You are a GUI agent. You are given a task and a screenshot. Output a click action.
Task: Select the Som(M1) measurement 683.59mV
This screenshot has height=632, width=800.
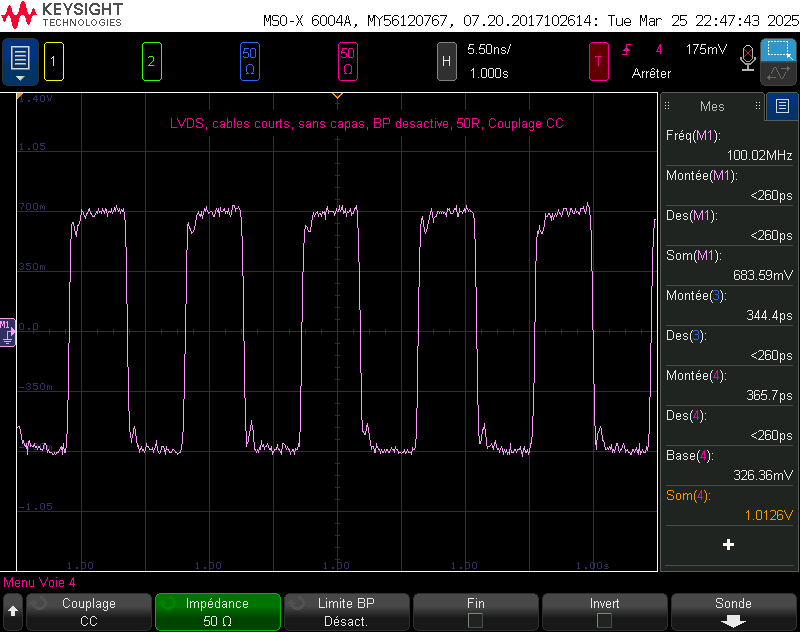pyautogui.click(x=729, y=265)
